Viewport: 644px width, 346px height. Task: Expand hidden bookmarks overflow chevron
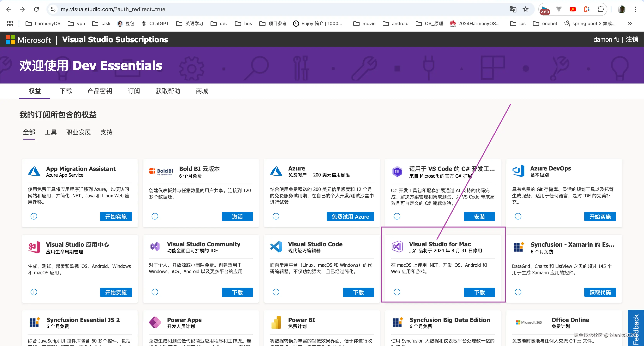pos(630,23)
